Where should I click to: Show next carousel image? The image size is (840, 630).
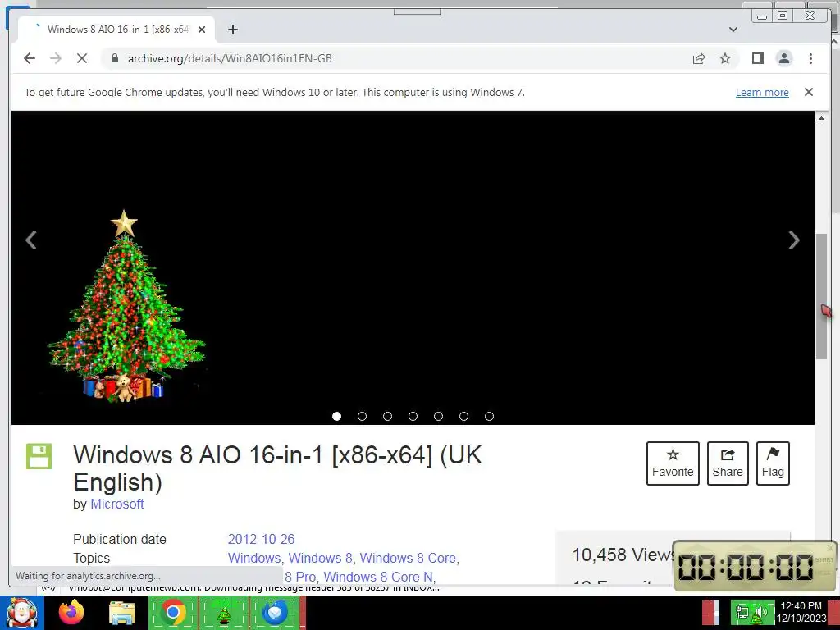click(x=794, y=240)
